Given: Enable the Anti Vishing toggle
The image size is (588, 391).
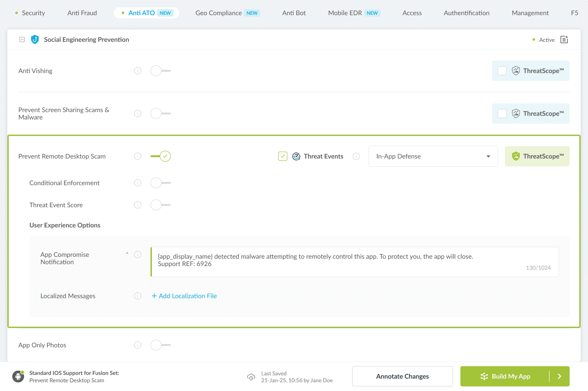Looking at the screenshot, I should [160, 71].
